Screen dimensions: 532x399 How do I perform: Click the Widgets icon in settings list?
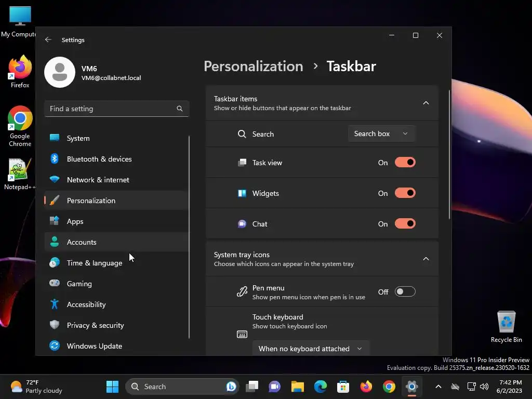pos(242,193)
